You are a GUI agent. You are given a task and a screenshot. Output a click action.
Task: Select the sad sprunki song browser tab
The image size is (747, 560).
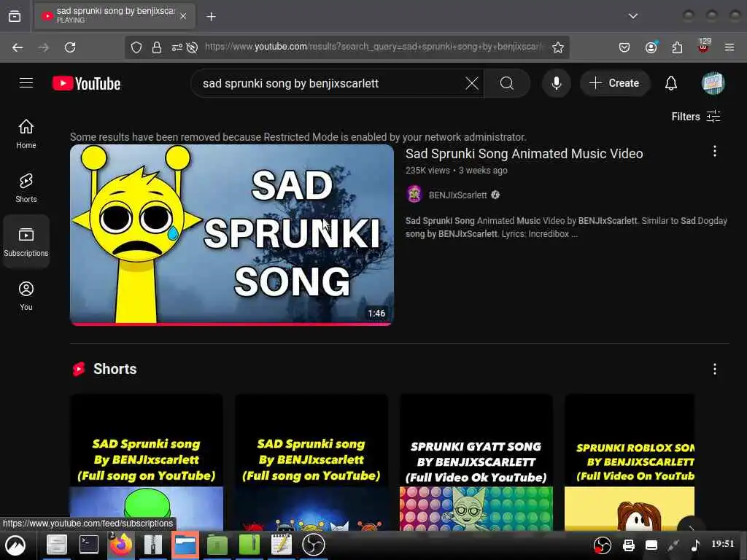click(115, 16)
